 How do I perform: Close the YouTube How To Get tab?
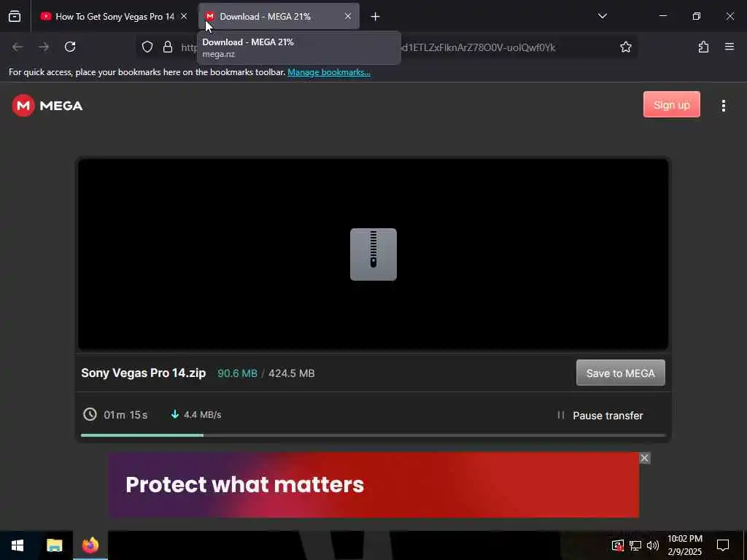tap(184, 16)
